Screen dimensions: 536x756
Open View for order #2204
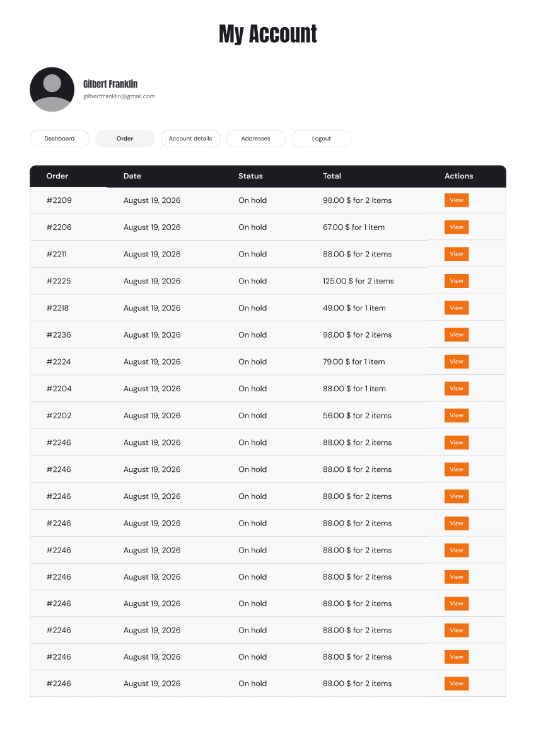click(457, 389)
